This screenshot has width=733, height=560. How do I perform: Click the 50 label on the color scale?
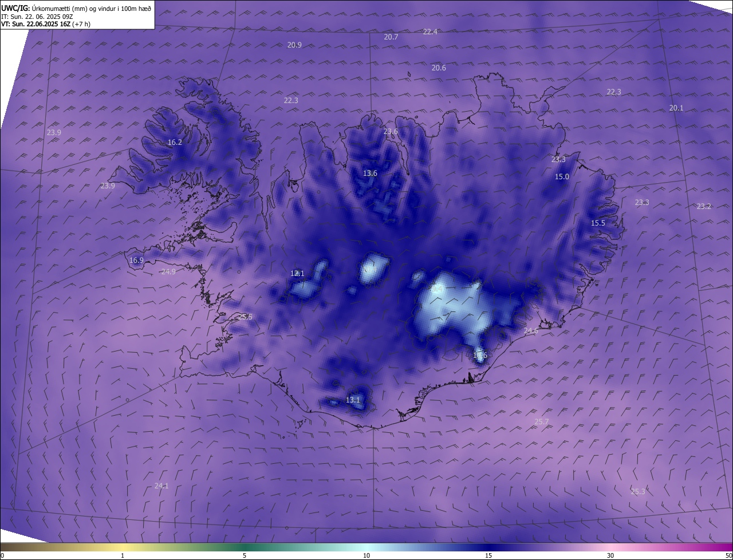[x=728, y=555]
